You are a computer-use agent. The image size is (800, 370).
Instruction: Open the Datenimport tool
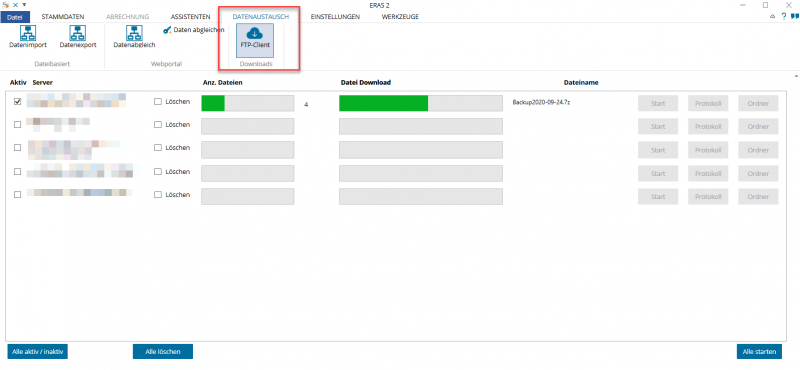[x=28, y=37]
